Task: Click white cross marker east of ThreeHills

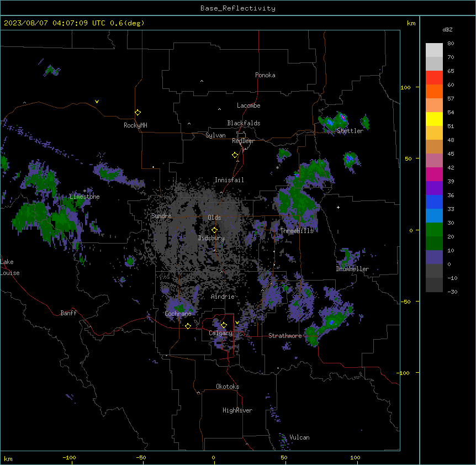Action: (338, 207)
